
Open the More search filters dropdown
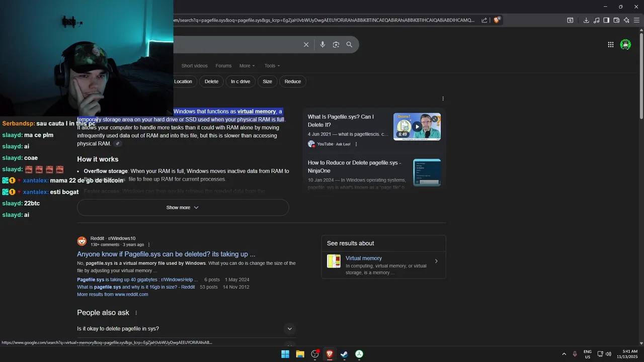click(x=247, y=66)
